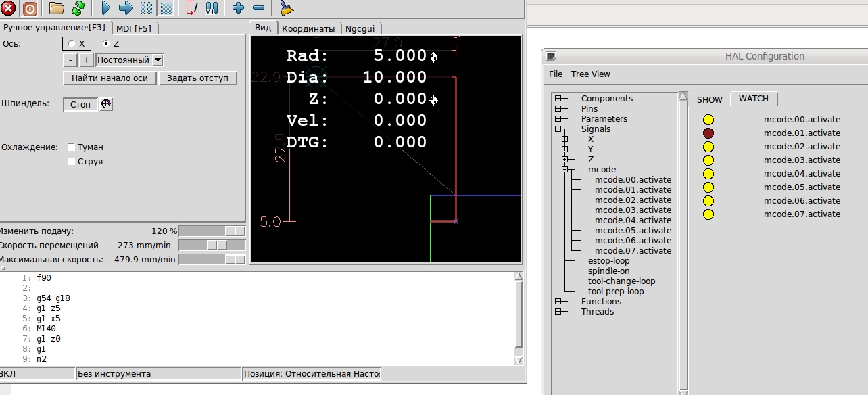The image size is (868, 395).
Task: Expand the Threads tree node
Action: click(x=558, y=312)
